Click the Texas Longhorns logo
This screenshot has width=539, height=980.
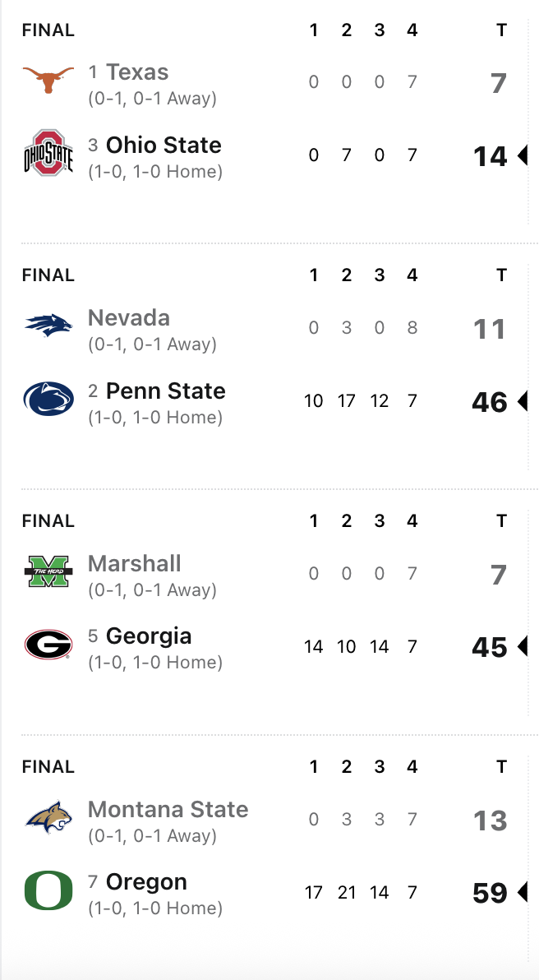point(48,81)
